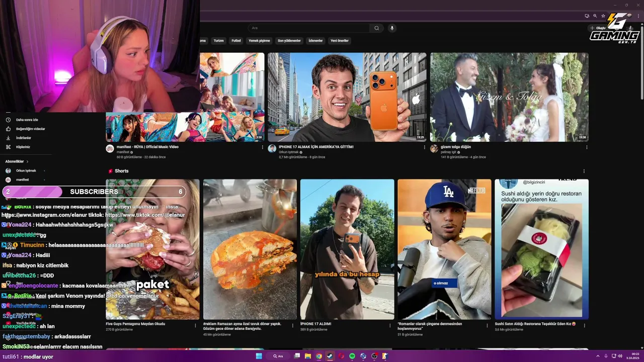Open Beğendiğim videolar link

click(x=30, y=129)
